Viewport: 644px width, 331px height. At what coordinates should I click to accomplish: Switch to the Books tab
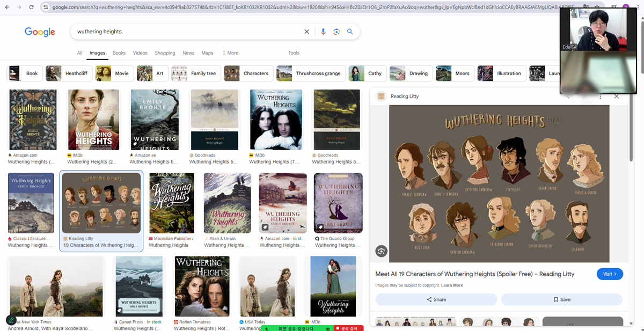(x=119, y=53)
